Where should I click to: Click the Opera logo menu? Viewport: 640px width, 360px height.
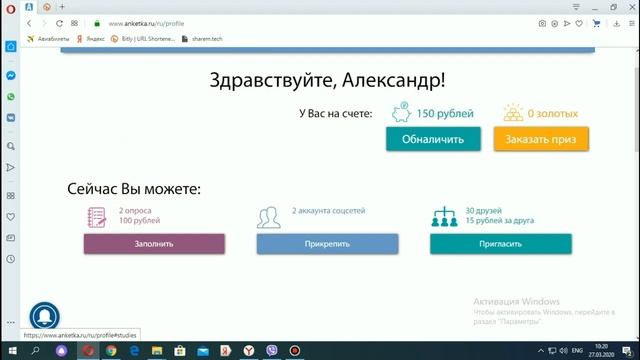(x=11, y=9)
